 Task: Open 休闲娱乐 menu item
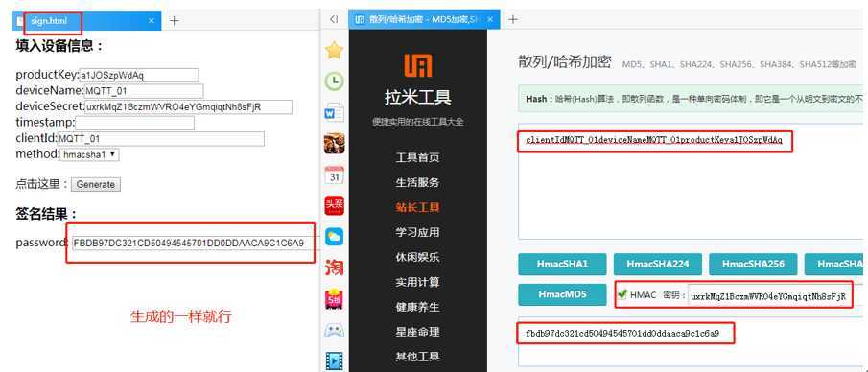tap(418, 257)
